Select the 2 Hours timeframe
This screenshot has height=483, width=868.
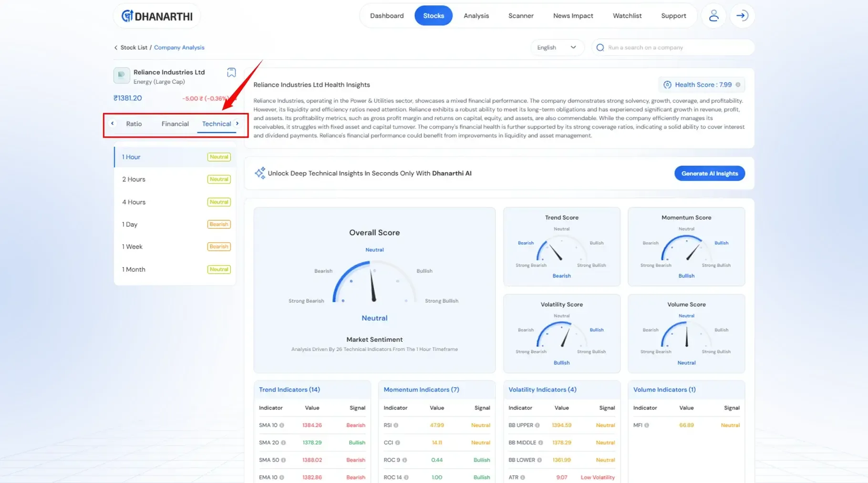pos(175,179)
